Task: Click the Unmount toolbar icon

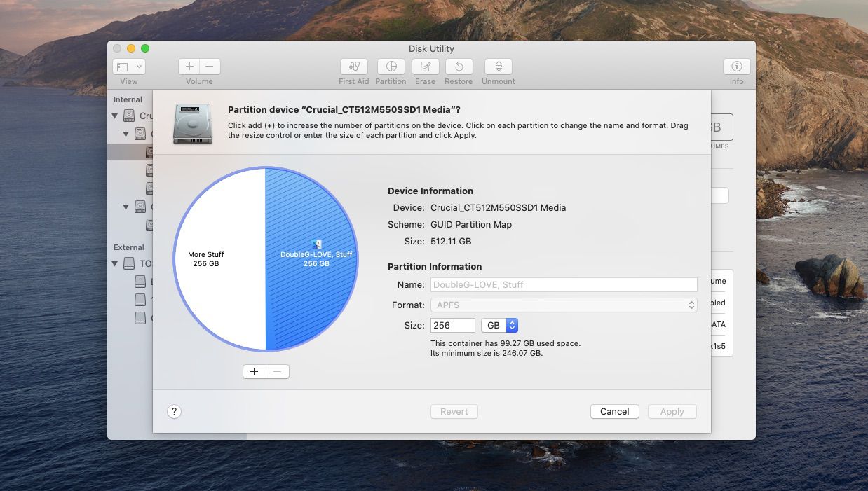Action: (x=498, y=67)
